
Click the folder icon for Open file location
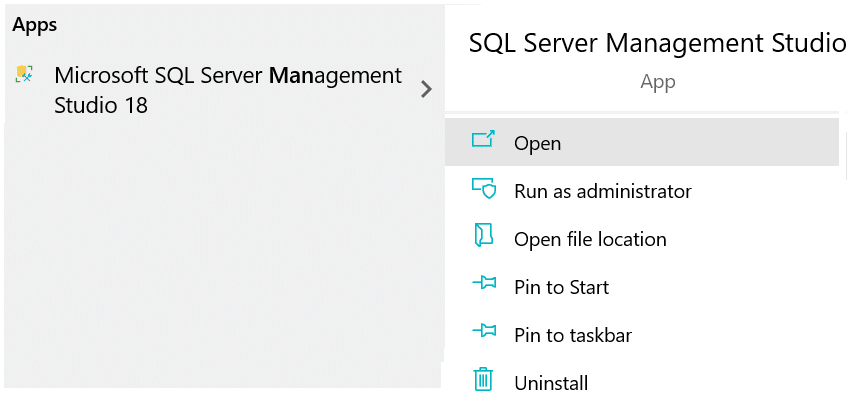click(483, 235)
